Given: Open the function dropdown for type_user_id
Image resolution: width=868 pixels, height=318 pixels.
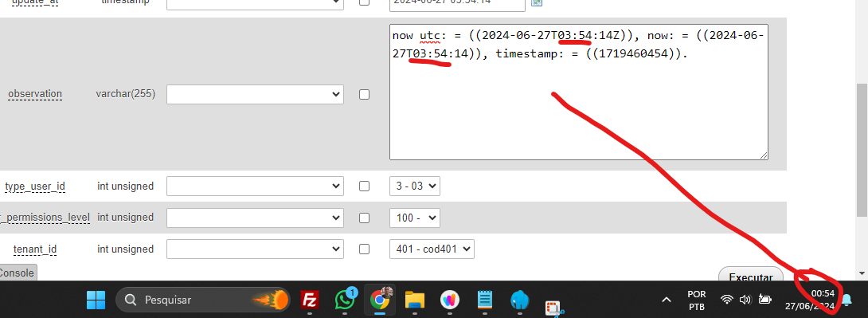Looking at the screenshot, I should [255, 186].
